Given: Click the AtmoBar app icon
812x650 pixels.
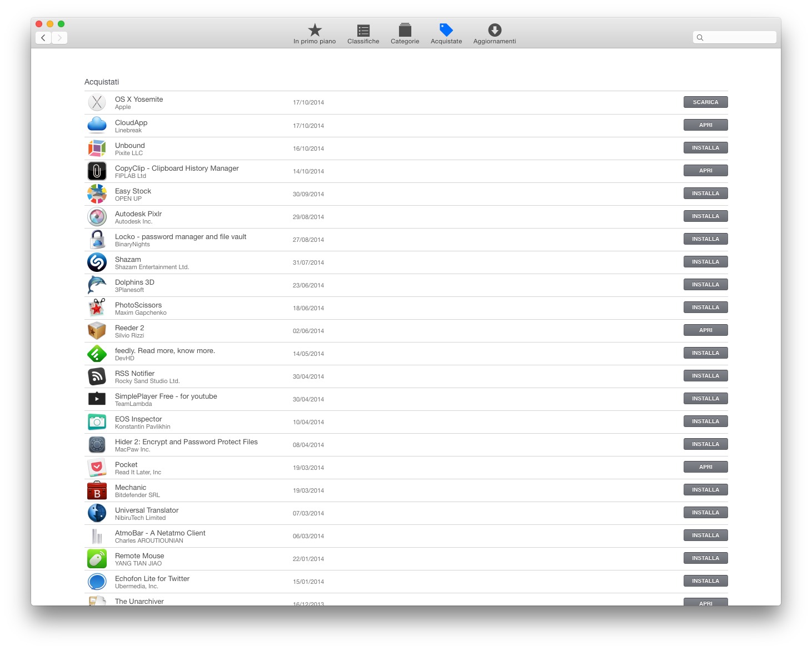Looking at the screenshot, I should (97, 535).
